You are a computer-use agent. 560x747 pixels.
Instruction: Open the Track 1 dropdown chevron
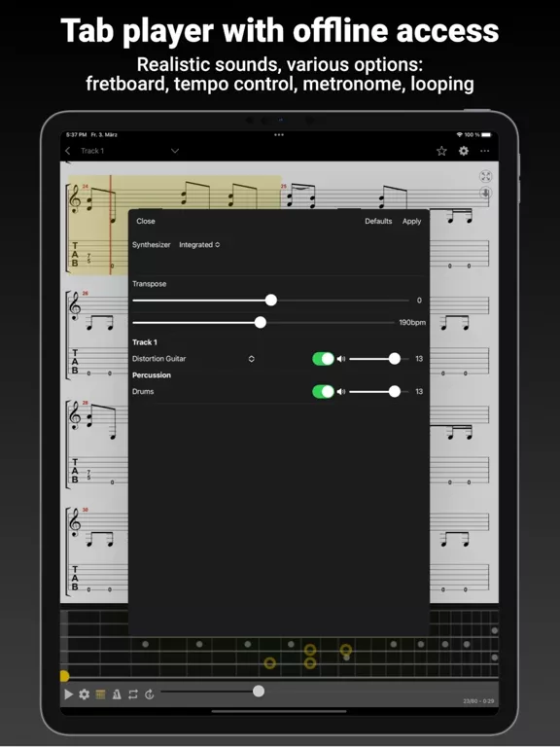(x=175, y=151)
